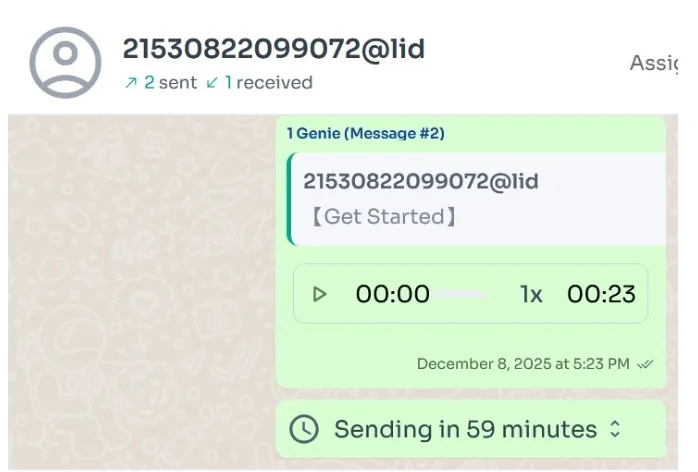The image size is (698, 472).
Task: Open the "Sending in 59 minutes" dropdown
Action: point(465,430)
